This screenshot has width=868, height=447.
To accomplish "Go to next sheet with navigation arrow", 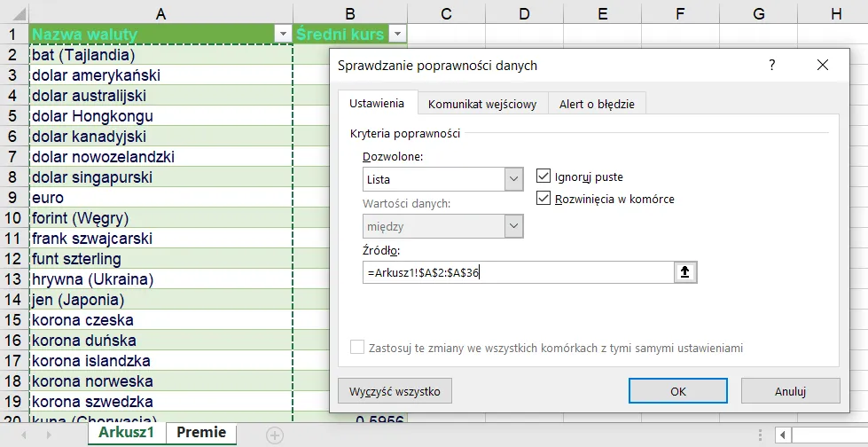I will click(x=49, y=435).
